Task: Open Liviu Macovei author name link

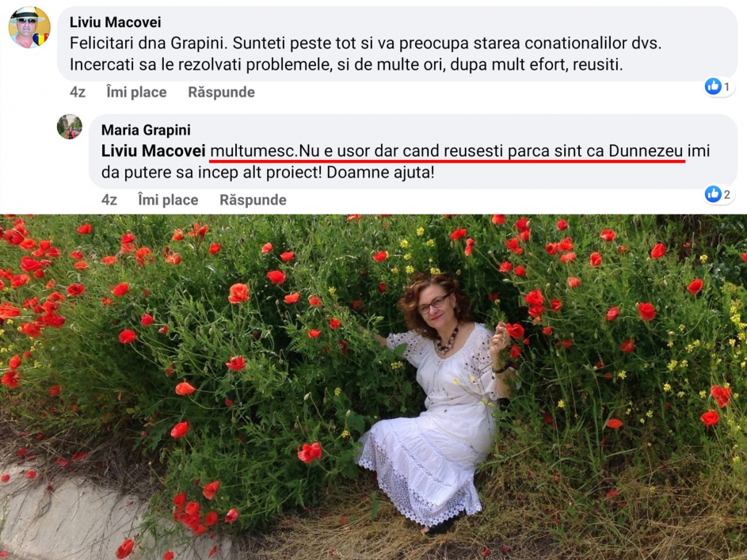Action: click(x=116, y=22)
